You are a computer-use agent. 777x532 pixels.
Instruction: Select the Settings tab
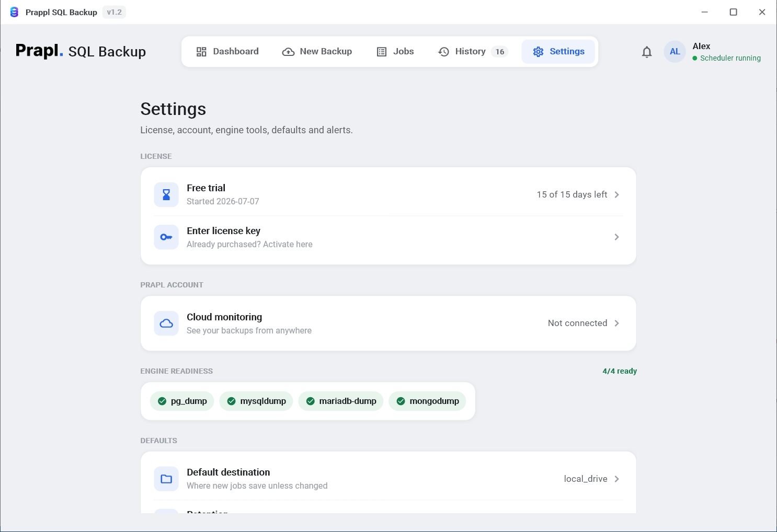point(558,52)
